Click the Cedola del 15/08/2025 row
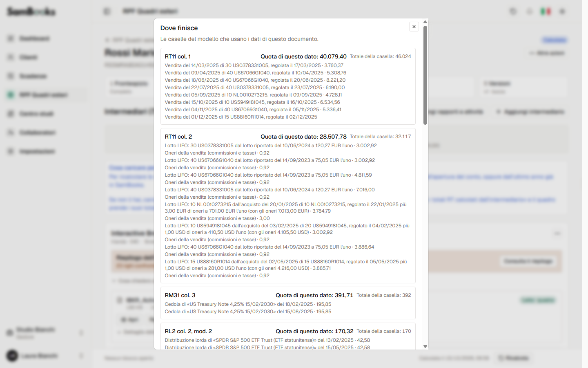The image size is (588, 368). (x=248, y=312)
